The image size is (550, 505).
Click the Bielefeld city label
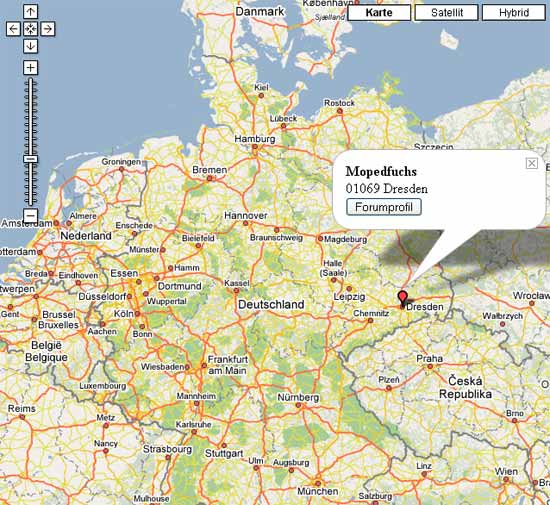tap(198, 238)
